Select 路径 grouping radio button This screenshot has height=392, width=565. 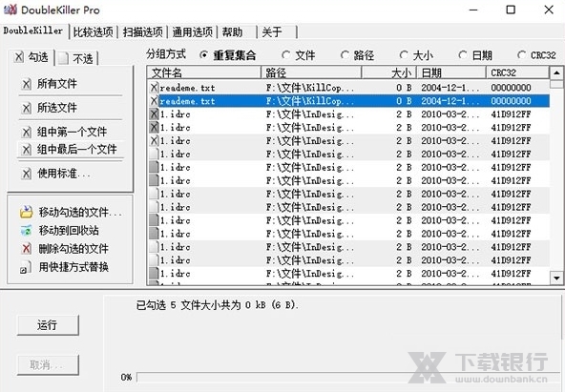pyautogui.click(x=345, y=55)
